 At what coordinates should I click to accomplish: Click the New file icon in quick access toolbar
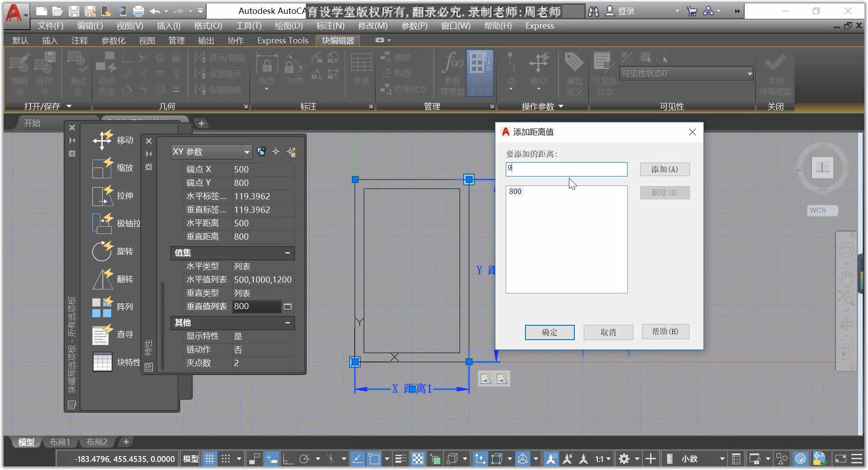(41, 11)
